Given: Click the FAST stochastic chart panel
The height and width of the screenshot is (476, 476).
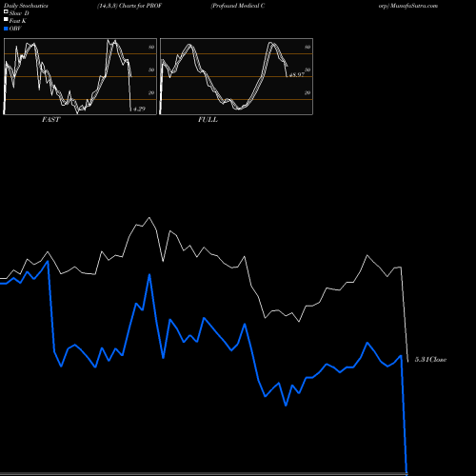Looking at the screenshot, I should (x=80, y=76).
